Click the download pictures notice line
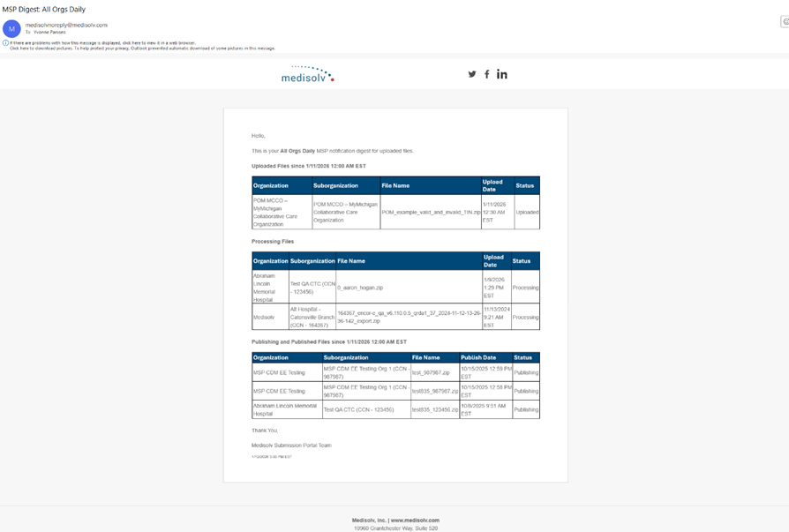The width and height of the screenshot is (789, 532). pos(141,49)
